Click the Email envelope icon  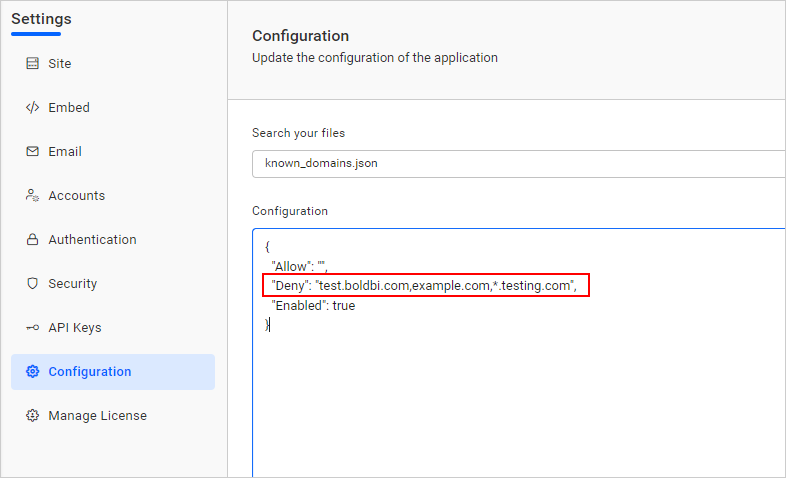[x=33, y=151]
